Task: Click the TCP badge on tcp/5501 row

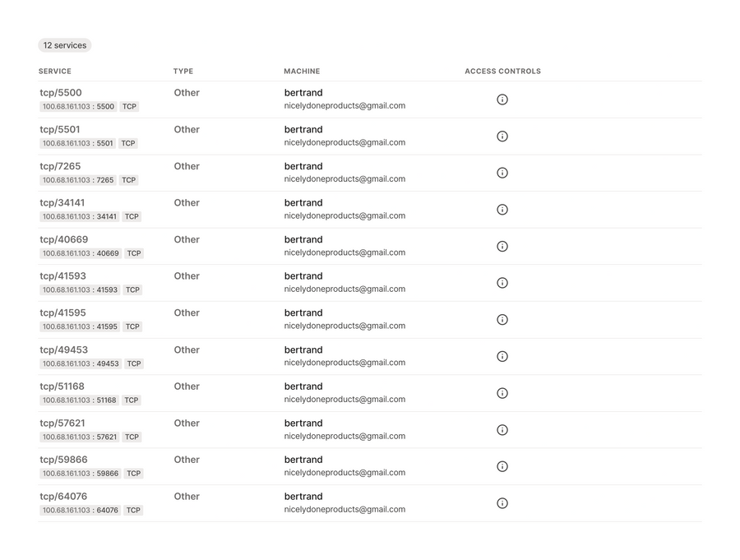Action: coord(127,143)
